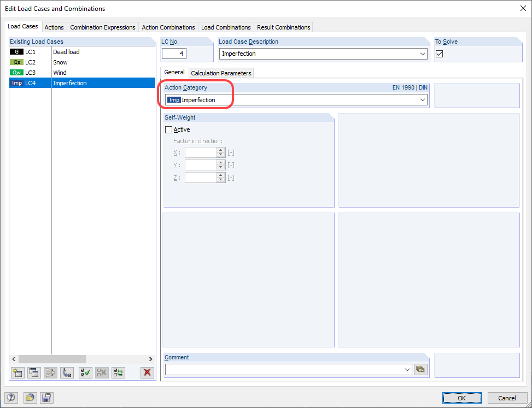Click the Y direction factor field
Screen dimensions: 532x408
201,165
